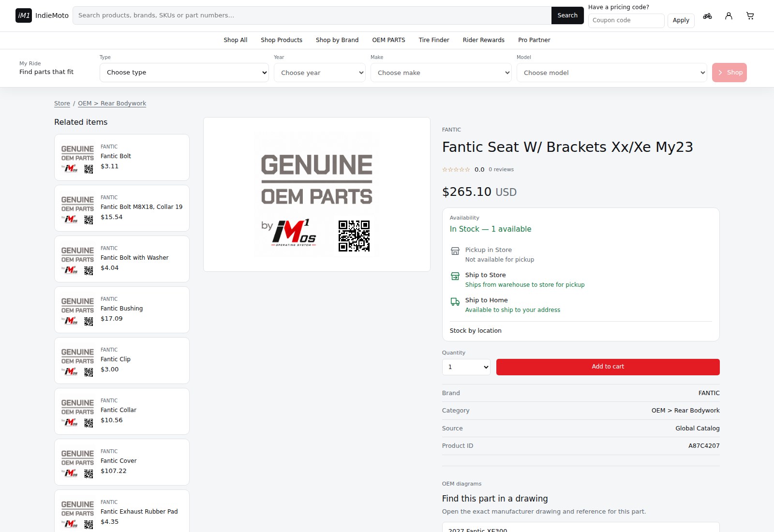Click the iM1 IndieMoto logo
The width and height of the screenshot is (774, 532).
point(42,15)
